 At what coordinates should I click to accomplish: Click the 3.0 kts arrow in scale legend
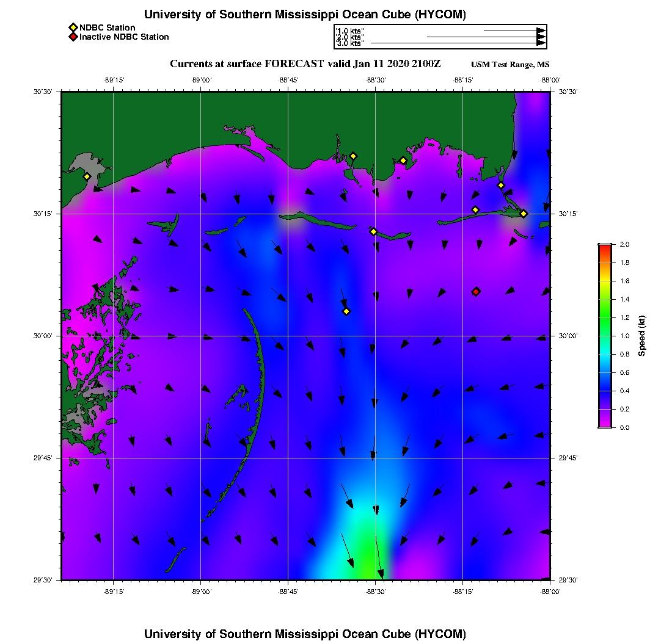pyautogui.click(x=458, y=43)
